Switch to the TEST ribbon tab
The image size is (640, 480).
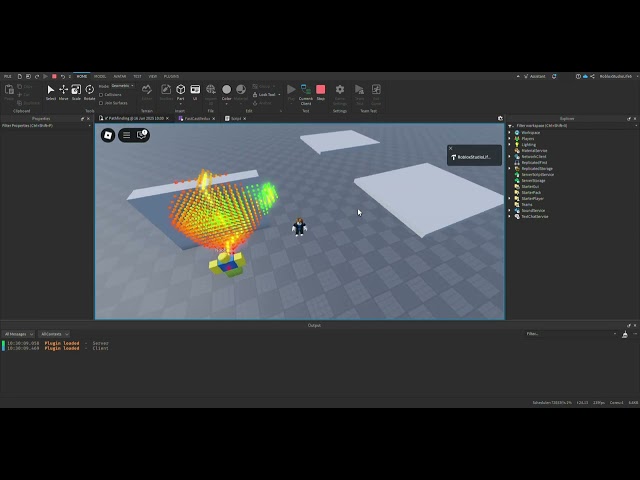click(x=137, y=76)
